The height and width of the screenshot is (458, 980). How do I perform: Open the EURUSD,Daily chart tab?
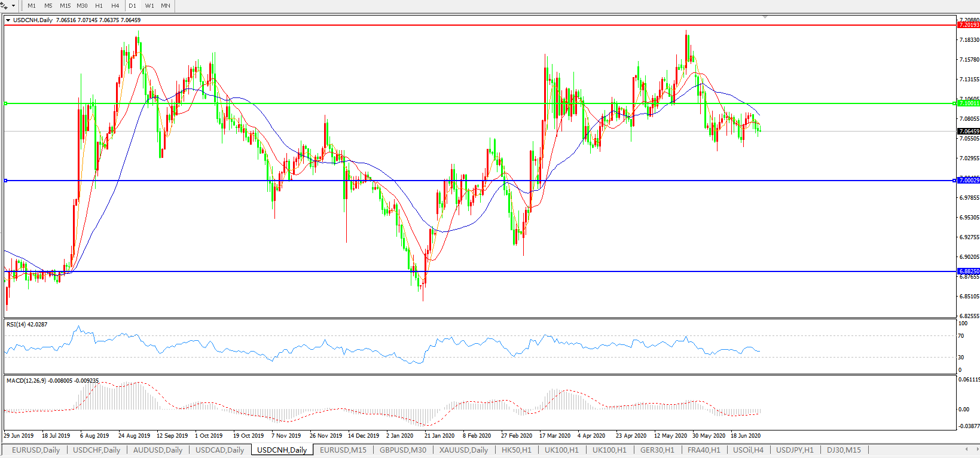point(36,450)
